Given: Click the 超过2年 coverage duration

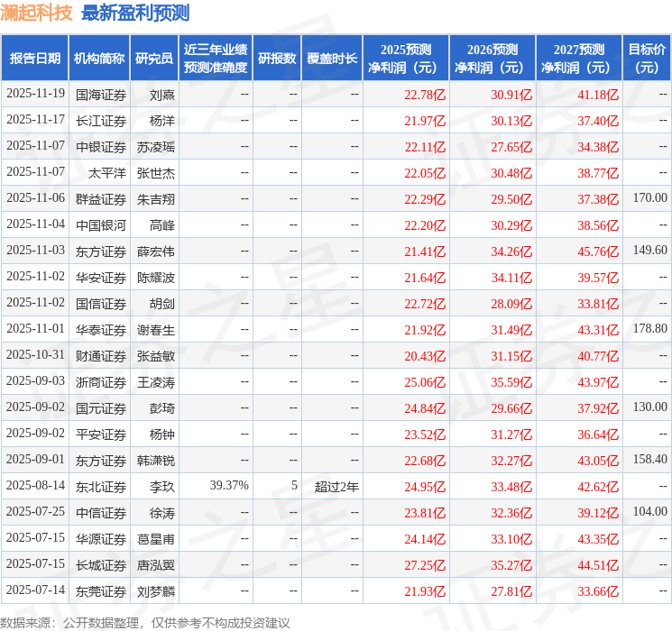Looking at the screenshot, I should (x=336, y=487).
